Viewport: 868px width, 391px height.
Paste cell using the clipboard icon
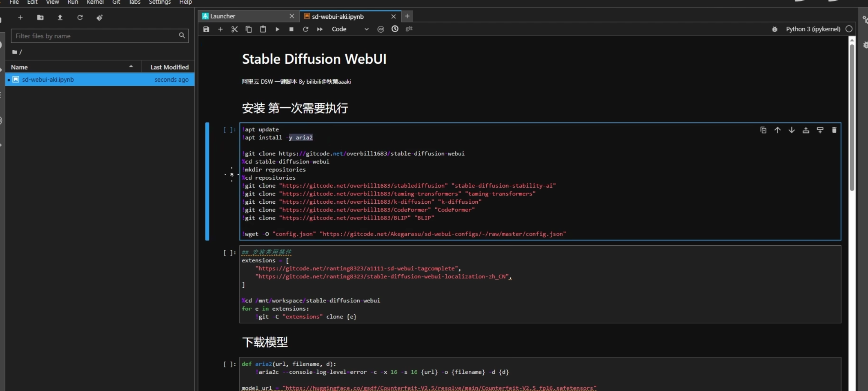pos(263,29)
